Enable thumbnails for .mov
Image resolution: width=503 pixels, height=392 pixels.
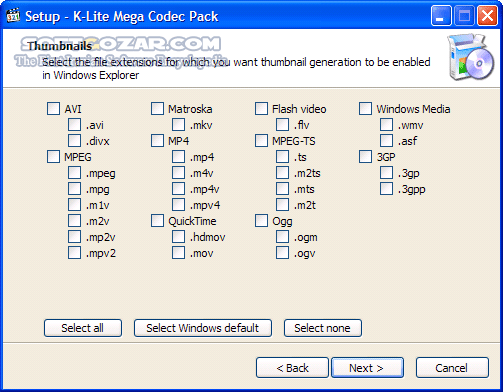pos(178,253)
